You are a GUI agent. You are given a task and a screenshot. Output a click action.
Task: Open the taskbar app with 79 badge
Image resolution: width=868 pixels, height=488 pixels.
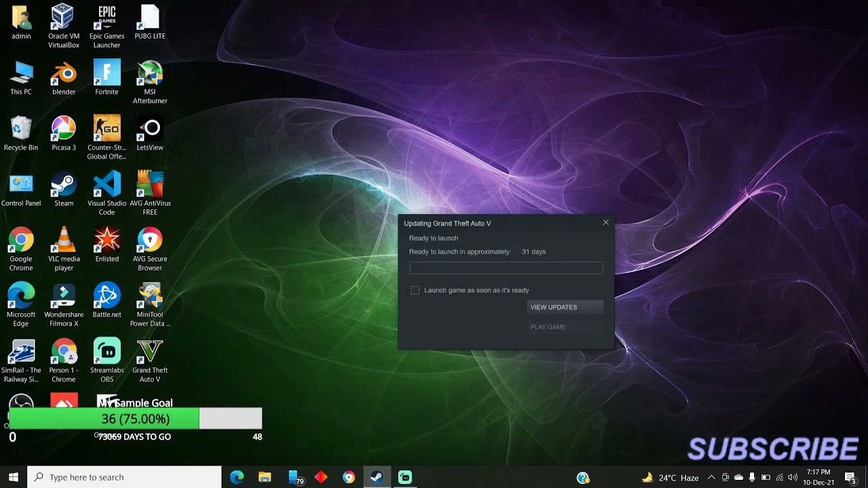click(296, 477)
